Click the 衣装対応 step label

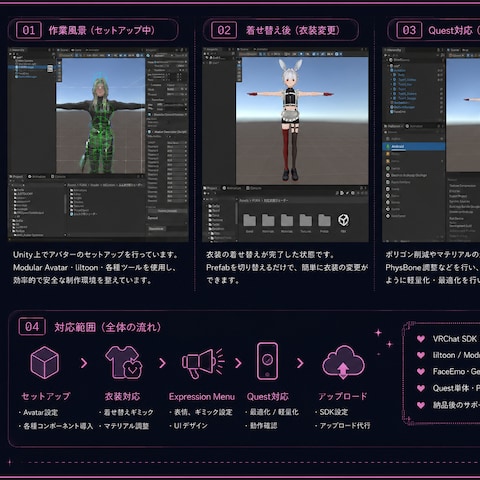(122, 396)
